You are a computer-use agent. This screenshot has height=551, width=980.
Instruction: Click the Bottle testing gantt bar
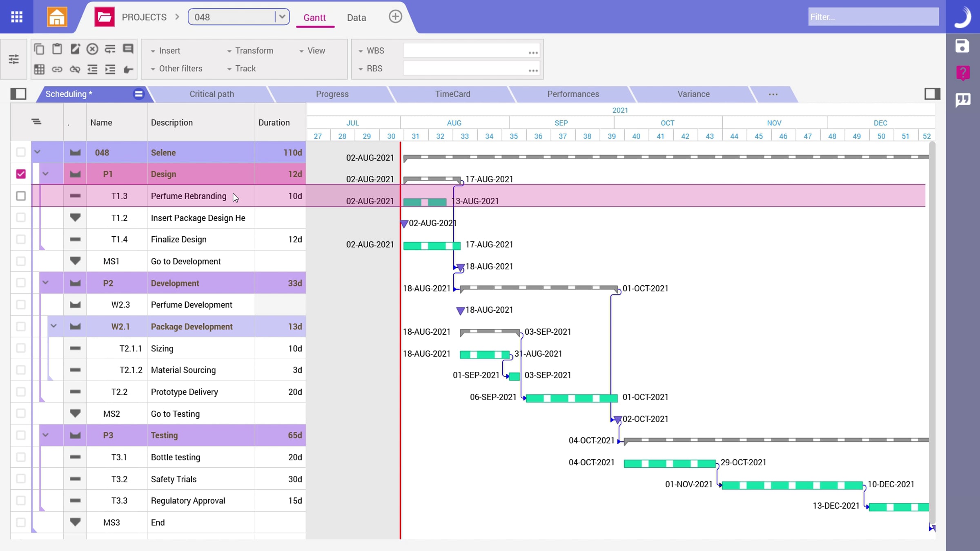coord(670,464)
